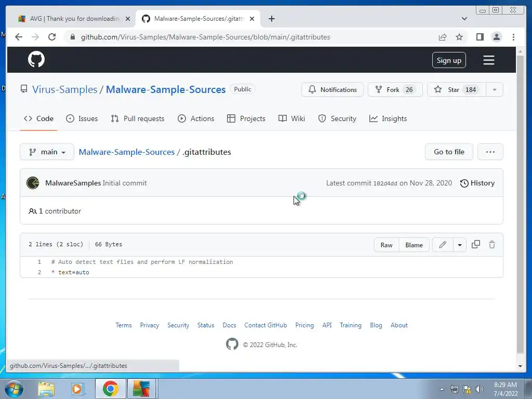Click the forward navigation arrow
The image size is (532, 399).
pos(35,37)
